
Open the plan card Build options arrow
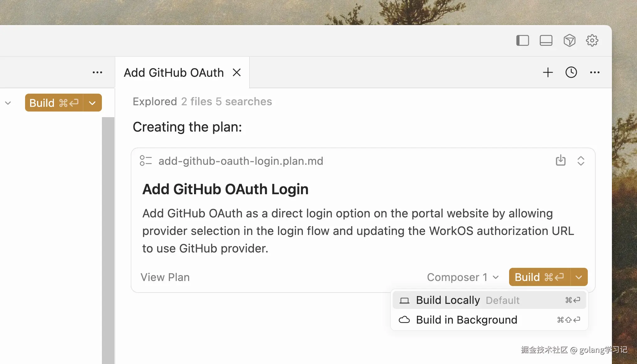click(x=579, y=277)
